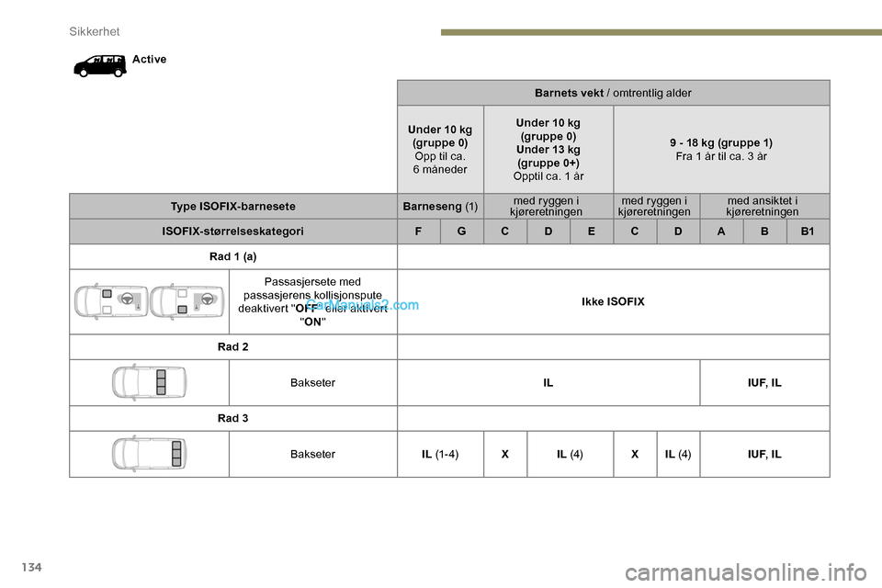Click size category E
This screenshot has height=588, width=882.
(592, 232)
